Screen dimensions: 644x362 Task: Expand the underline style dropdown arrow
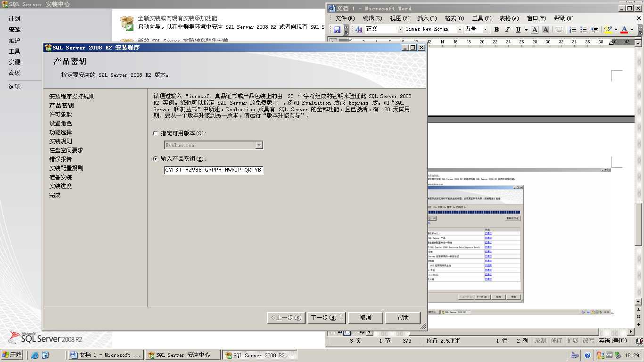526,29
